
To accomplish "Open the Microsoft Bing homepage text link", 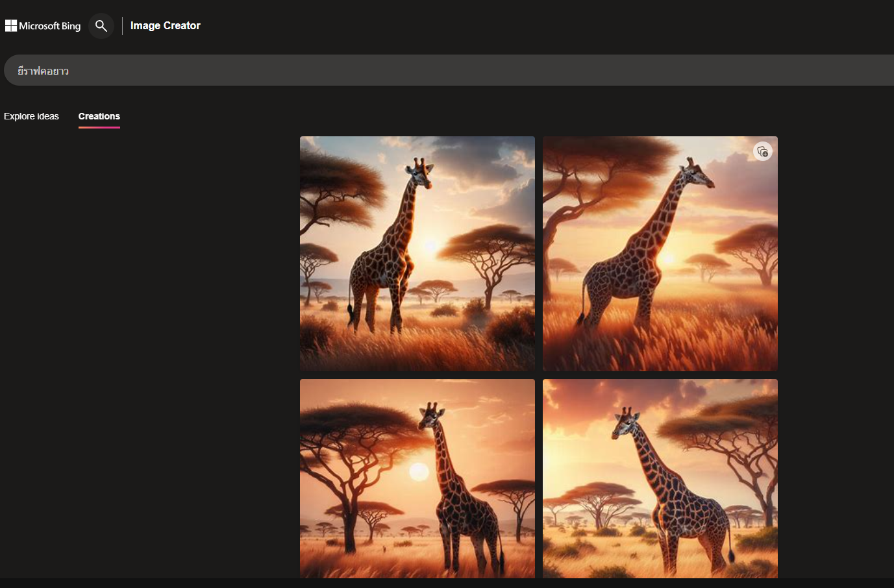I will tap(50, 26).
